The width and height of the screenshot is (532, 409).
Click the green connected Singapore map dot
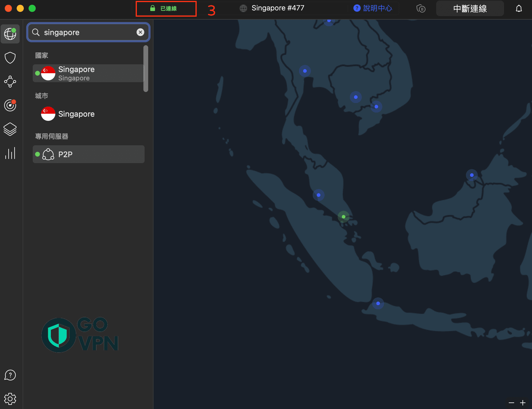pos(344,217)
